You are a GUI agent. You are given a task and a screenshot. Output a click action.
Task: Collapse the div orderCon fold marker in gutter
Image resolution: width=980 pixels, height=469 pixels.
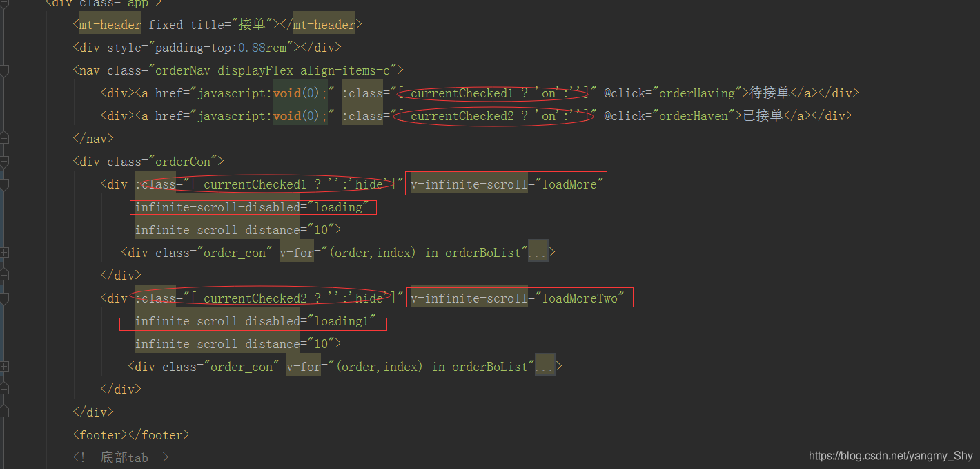click(4, 162)
